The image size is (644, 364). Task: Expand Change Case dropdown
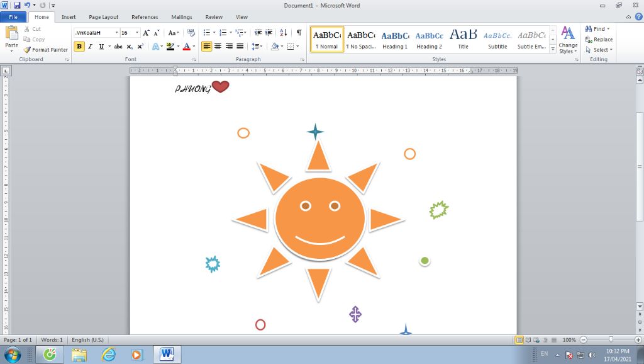point(178,33)
